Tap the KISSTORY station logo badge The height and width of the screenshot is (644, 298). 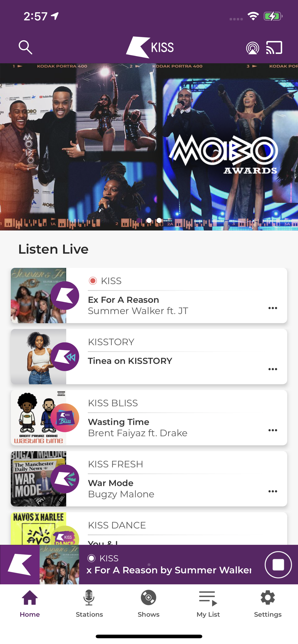[x=65, y=356]
